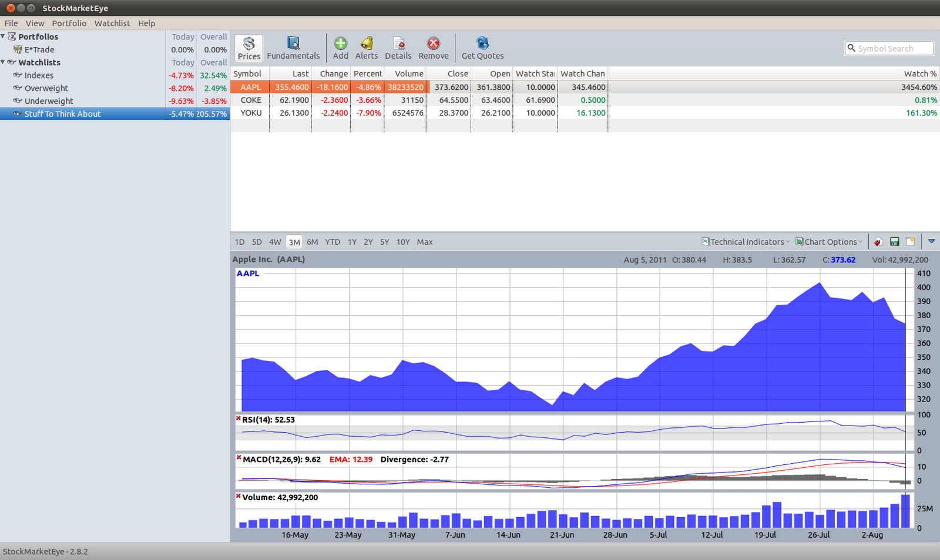Collapse the Portfolios tree node
This screenshot has width=940, height=560.
point(3,36)
